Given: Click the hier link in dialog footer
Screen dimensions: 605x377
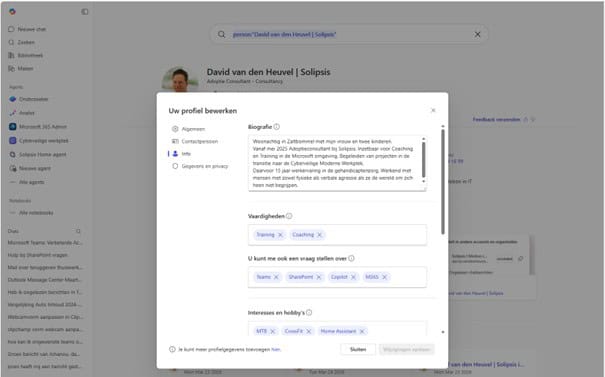Looking at the screenshot, I should [275, 349].
